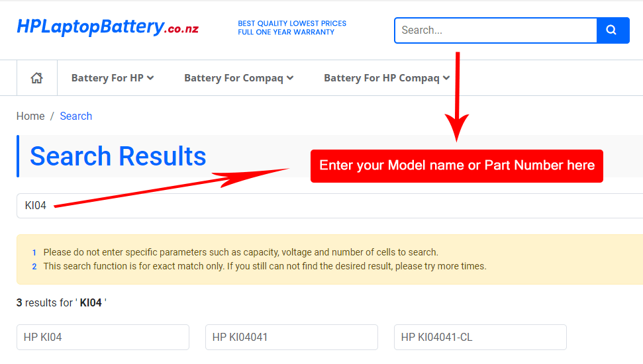
Task: Click the Home breadcrumb link
Action: pyautogui.click(x=30, y=116)
